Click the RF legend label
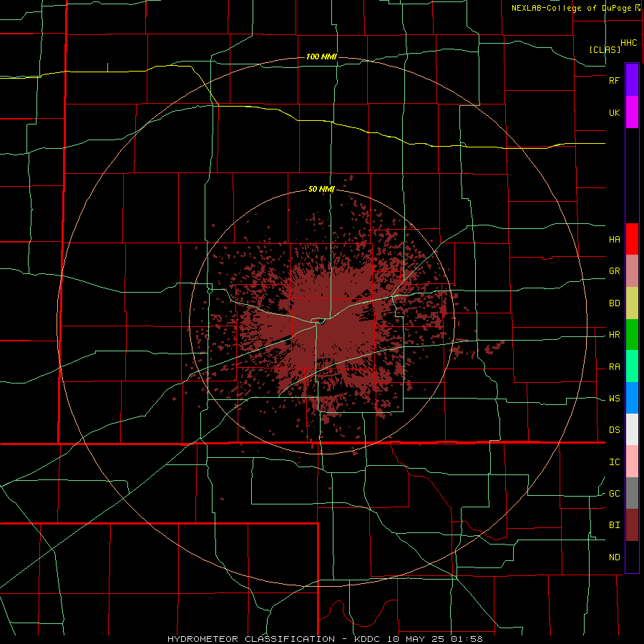The height and width of the screenshot is (644, 644). pos(614,80)
